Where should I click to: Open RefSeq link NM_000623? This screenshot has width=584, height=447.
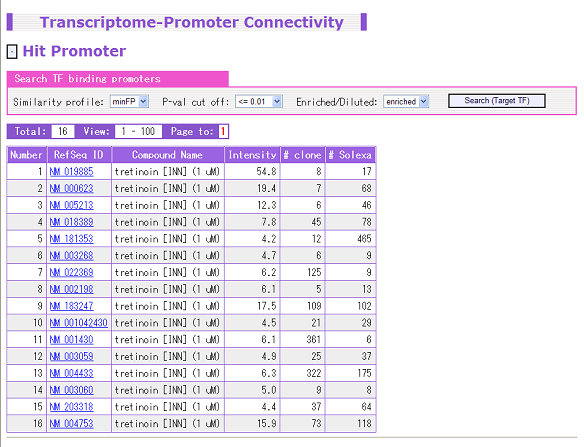coord(72,188)
